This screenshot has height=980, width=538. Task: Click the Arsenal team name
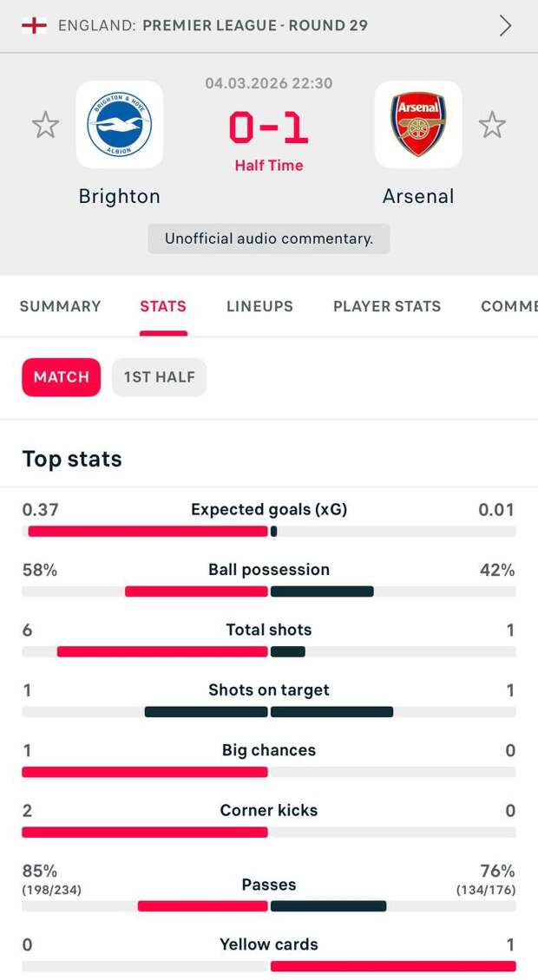click(x=418, y=196)
